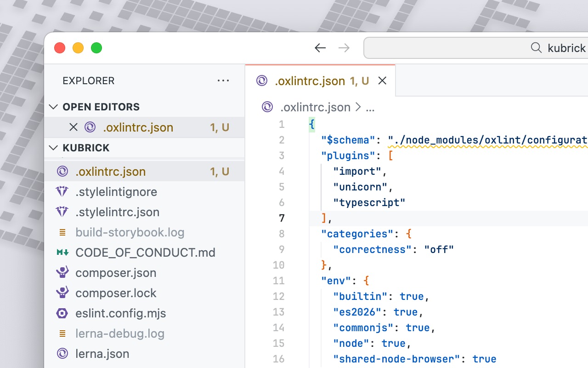Click the back navigation arrow
588x368 pixels.
[x=320, y=48]
